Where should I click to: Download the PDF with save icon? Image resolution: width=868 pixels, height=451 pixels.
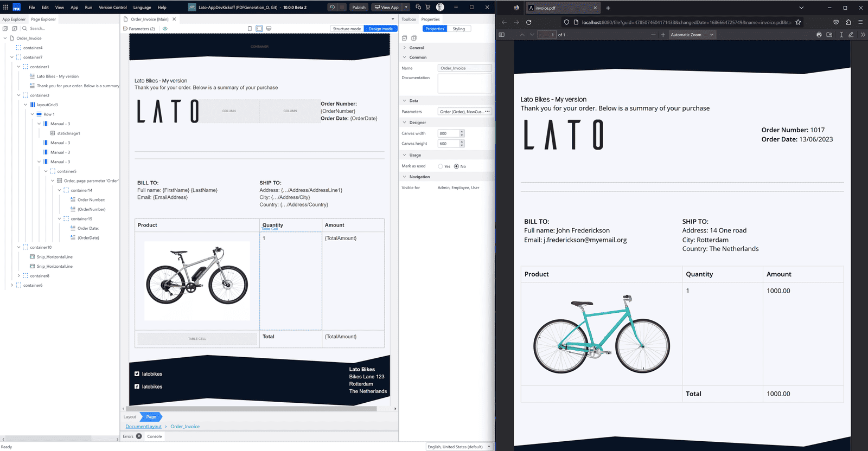(829, 35)
